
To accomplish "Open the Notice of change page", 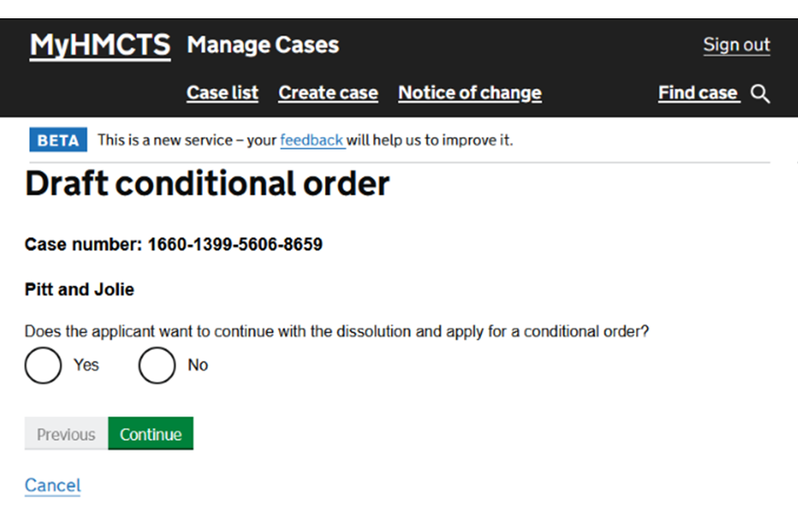I will 470,93.
